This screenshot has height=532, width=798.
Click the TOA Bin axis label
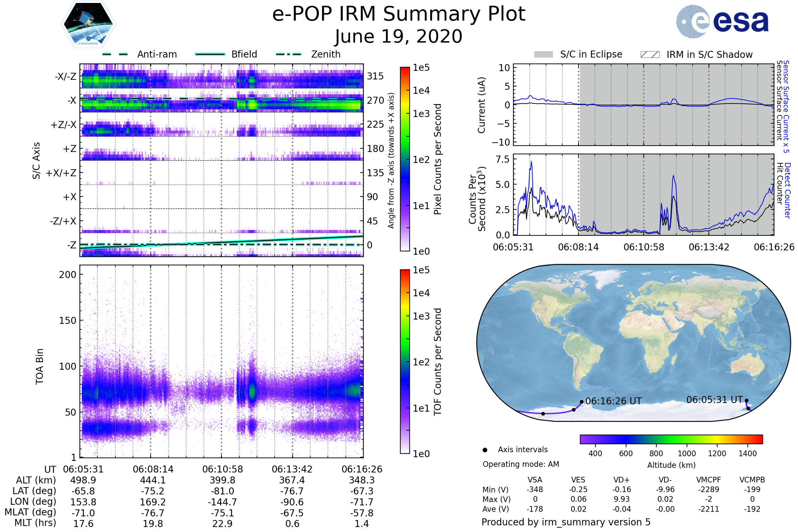(x=40, y=366)
